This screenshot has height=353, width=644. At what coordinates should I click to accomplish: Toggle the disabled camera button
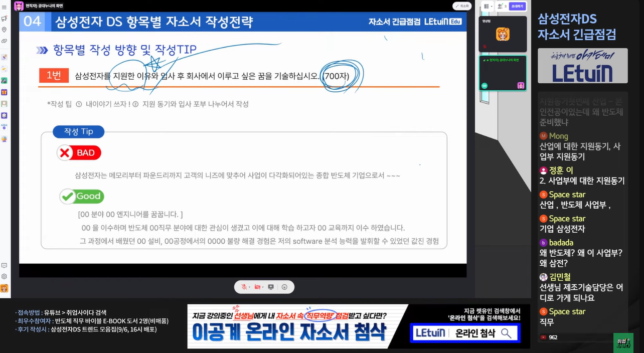pos(257,287)
